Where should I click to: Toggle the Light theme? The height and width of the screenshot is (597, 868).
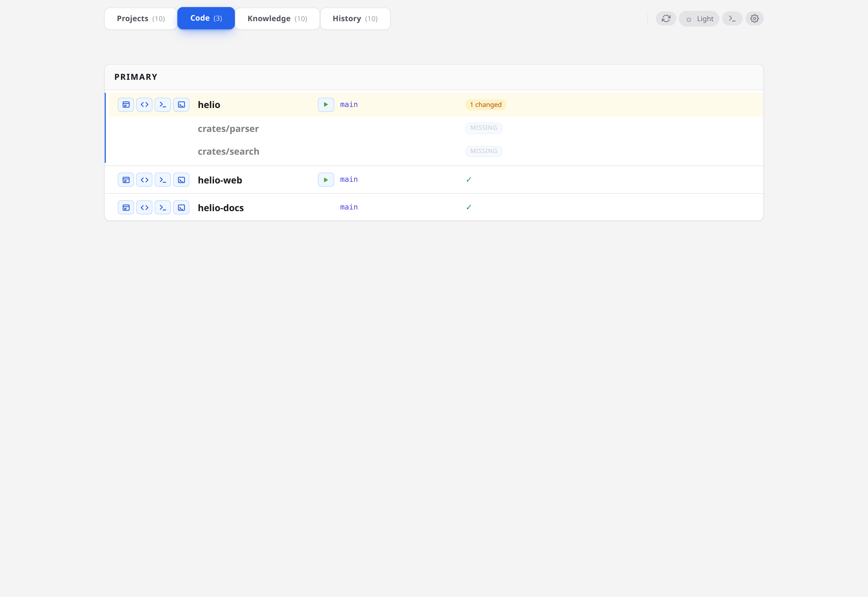click(699, 18)
